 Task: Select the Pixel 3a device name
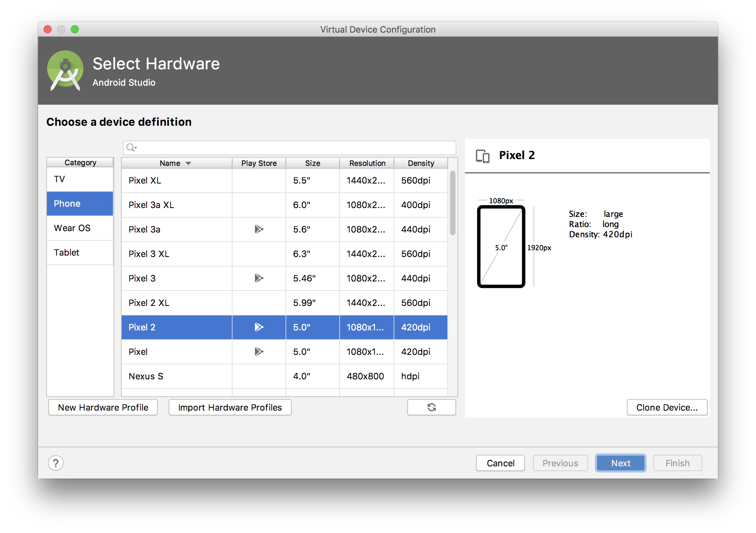pyautogui.click(x=144, y=229)
